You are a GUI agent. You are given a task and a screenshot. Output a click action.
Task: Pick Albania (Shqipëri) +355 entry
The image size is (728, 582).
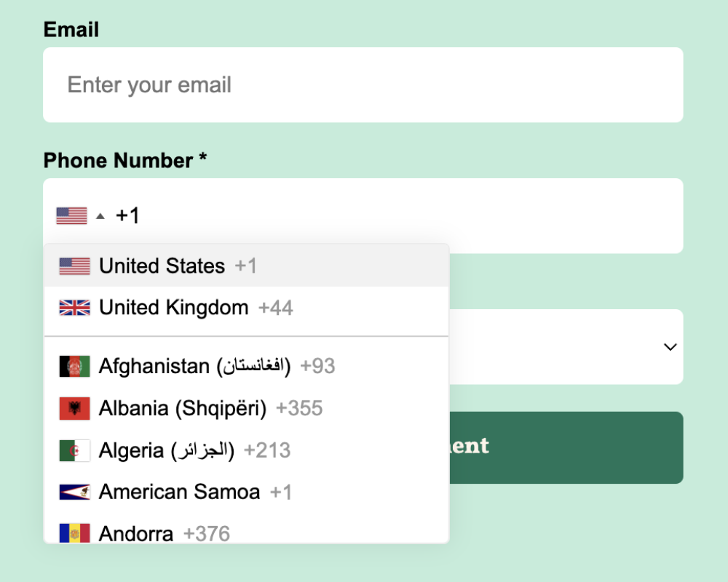(210, 408)
